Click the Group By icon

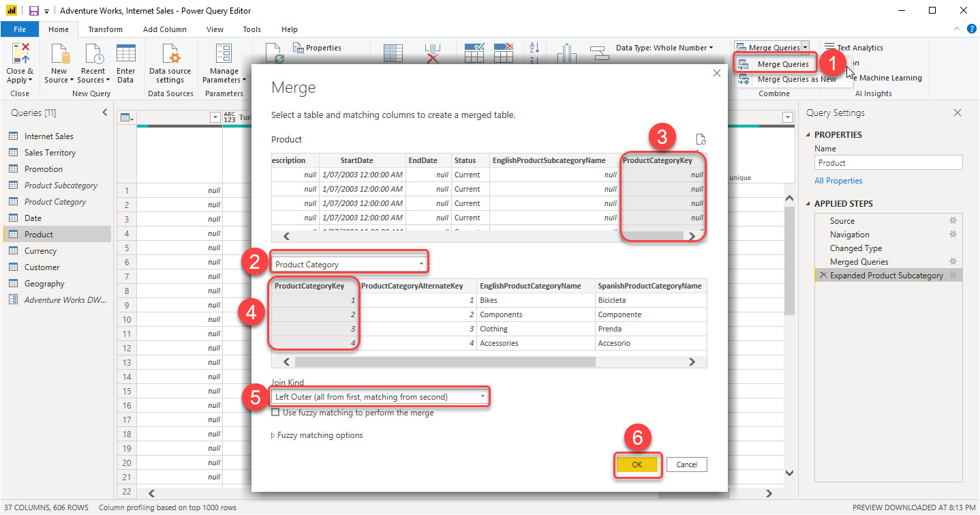coord(598,53)
